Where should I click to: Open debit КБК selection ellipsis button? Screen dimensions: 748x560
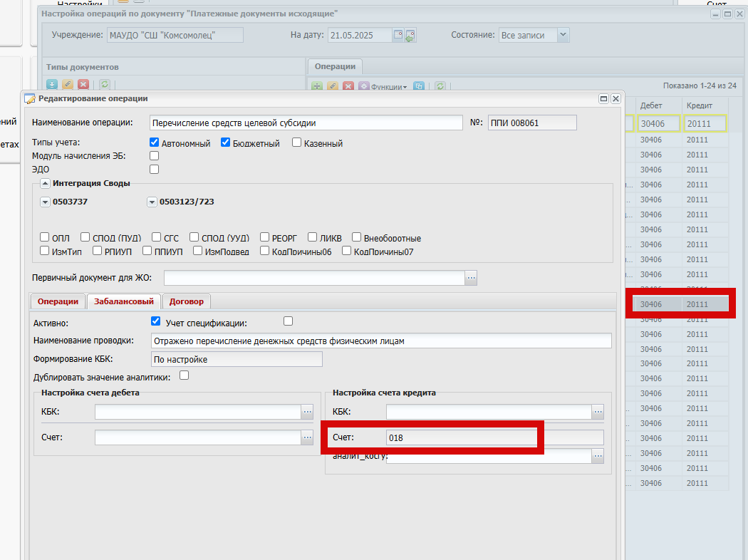(307, 411)
